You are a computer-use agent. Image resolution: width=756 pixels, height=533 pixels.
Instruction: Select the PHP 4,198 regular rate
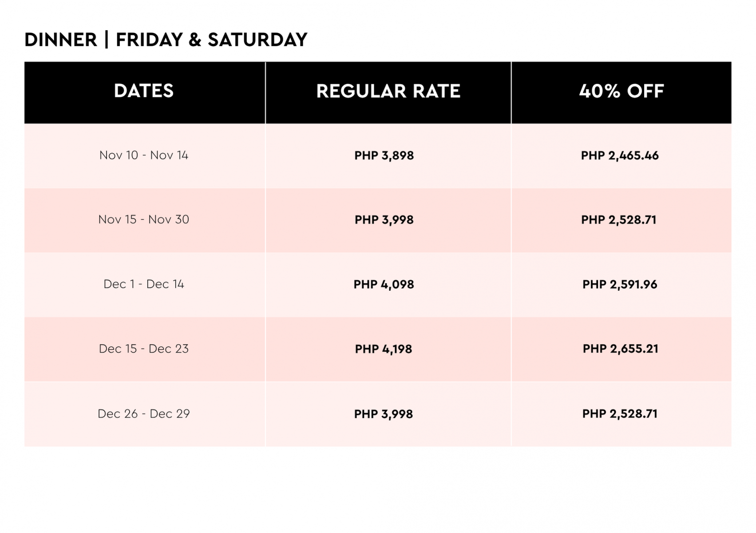(384, 349)
